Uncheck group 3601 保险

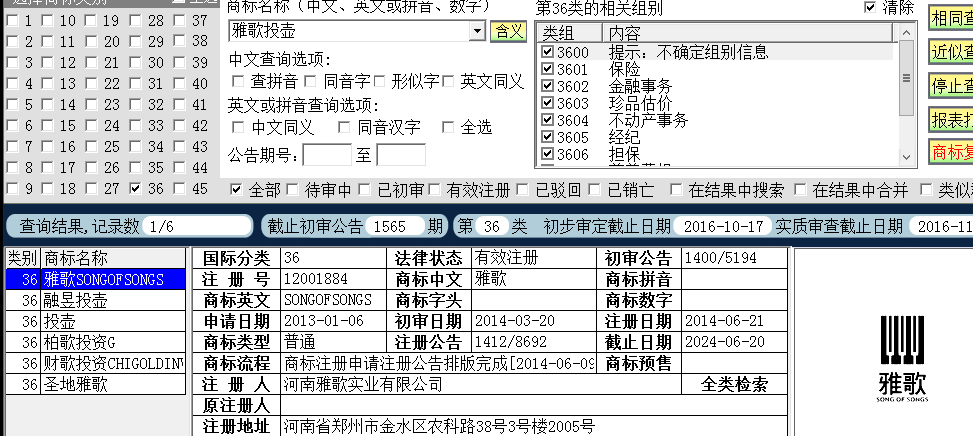click(x=547, y=69)
